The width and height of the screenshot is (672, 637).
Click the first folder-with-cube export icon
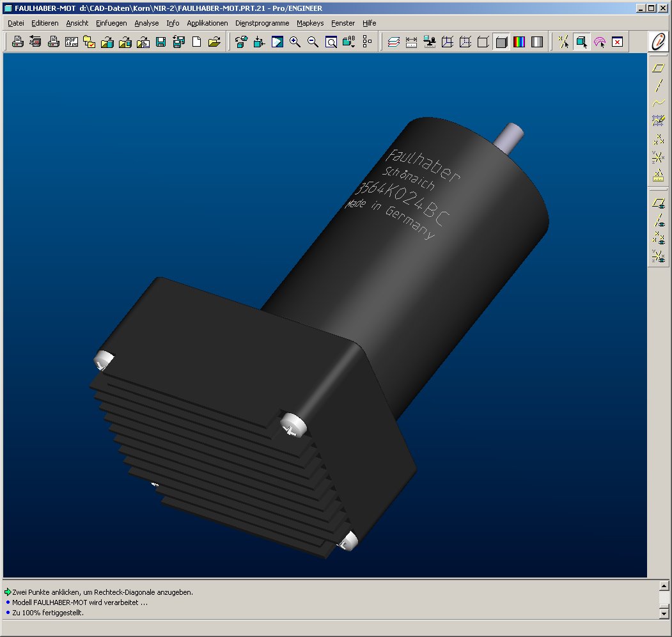click(107, 42)
